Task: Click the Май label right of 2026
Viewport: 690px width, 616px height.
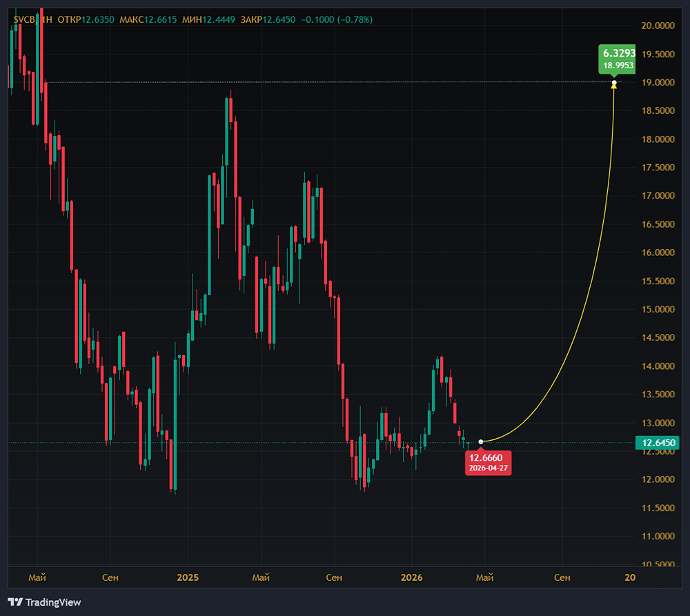Action: pyautogui.click(x=484, y=577)
